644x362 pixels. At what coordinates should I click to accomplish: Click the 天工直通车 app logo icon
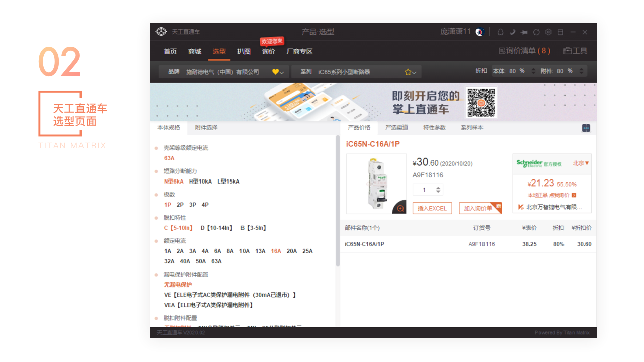160,32
